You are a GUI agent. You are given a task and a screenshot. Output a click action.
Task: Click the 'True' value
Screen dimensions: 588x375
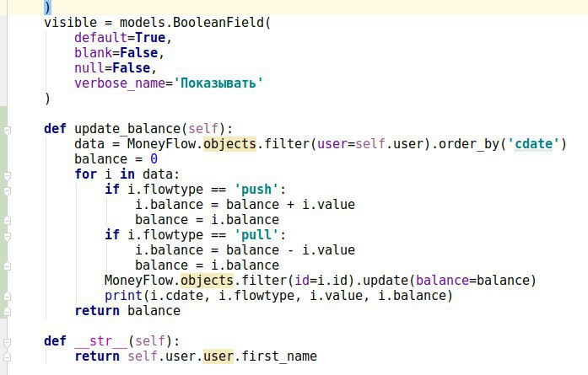[150, 37]
